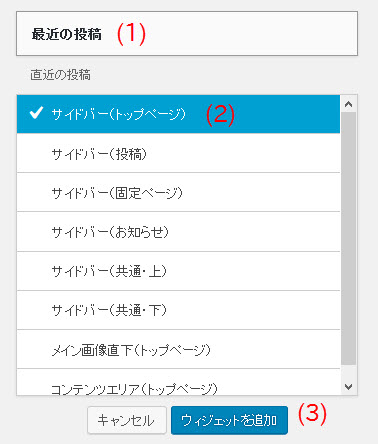Choose サイドバー(お知らせ) option

point(178,232)
